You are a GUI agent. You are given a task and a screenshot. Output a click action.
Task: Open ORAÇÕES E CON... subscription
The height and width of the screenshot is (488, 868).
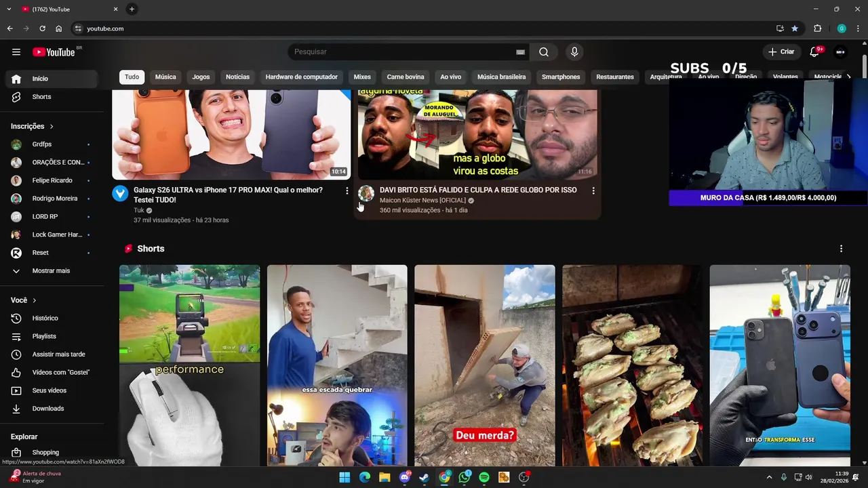tap(51, 163)
